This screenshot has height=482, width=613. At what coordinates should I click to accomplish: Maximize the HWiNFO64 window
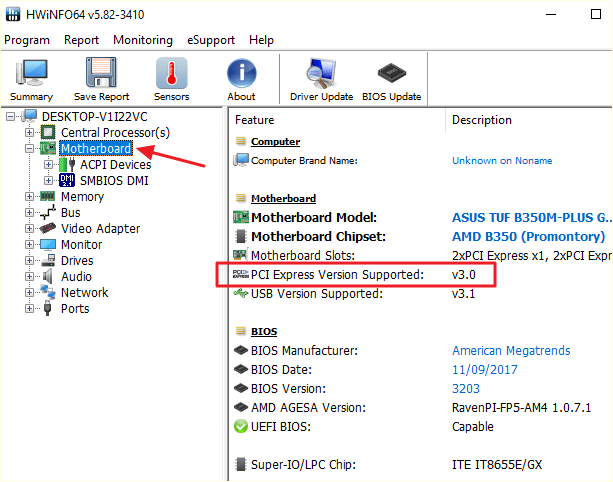tap(596, 14)
